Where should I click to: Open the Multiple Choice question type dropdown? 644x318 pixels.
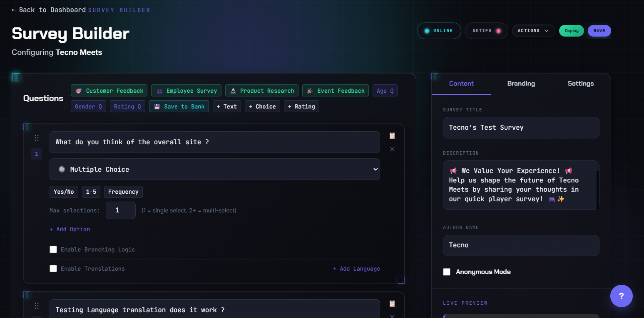coord(215,169)
